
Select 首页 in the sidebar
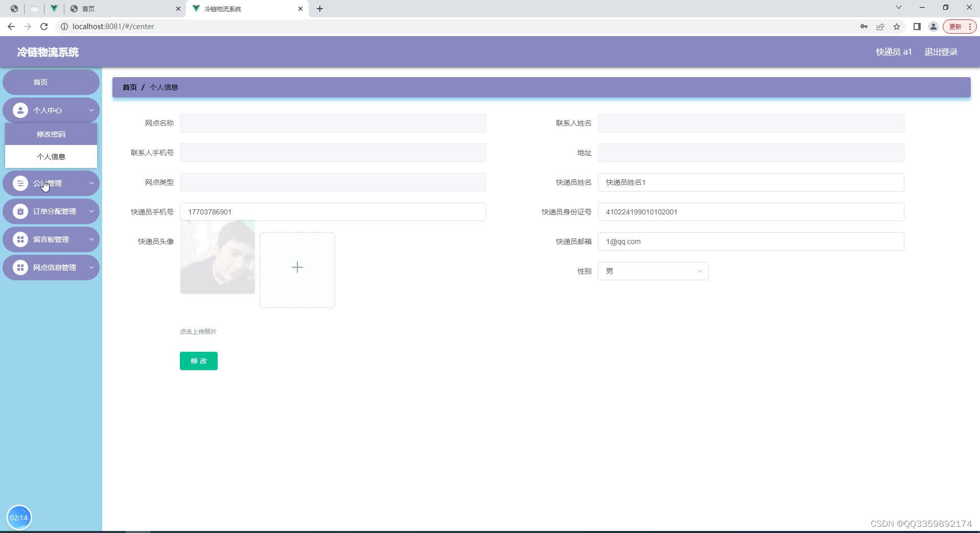tap(51, 82)
